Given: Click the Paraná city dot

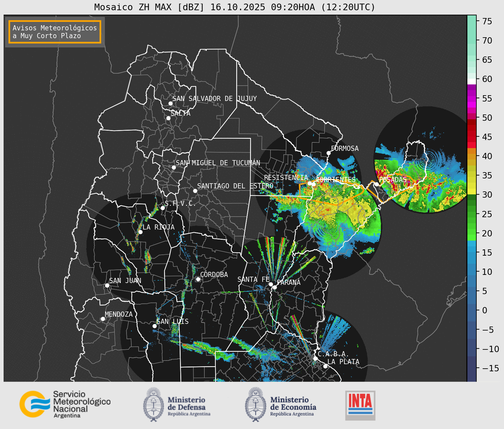Looking at the screenshot, I should [x=275, y=287].
